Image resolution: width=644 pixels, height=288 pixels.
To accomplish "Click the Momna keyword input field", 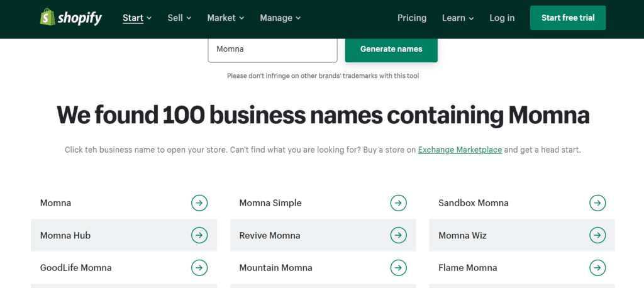I will pos(273,50).
